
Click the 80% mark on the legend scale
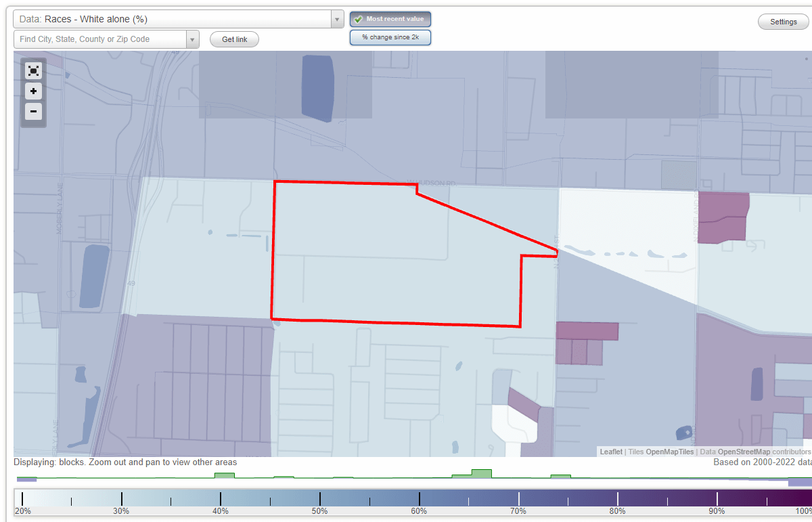pos(617,511)
